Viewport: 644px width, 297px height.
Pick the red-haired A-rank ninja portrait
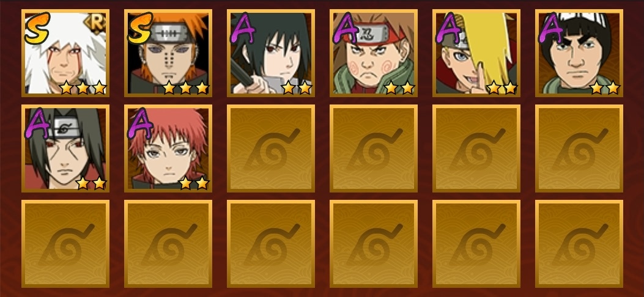[168, 148]
